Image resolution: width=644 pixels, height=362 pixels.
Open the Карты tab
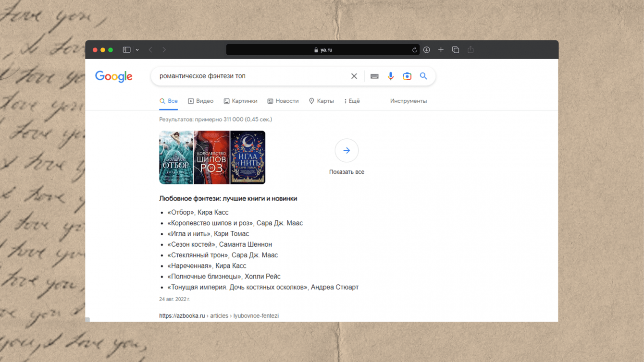[x=321, y=101]
